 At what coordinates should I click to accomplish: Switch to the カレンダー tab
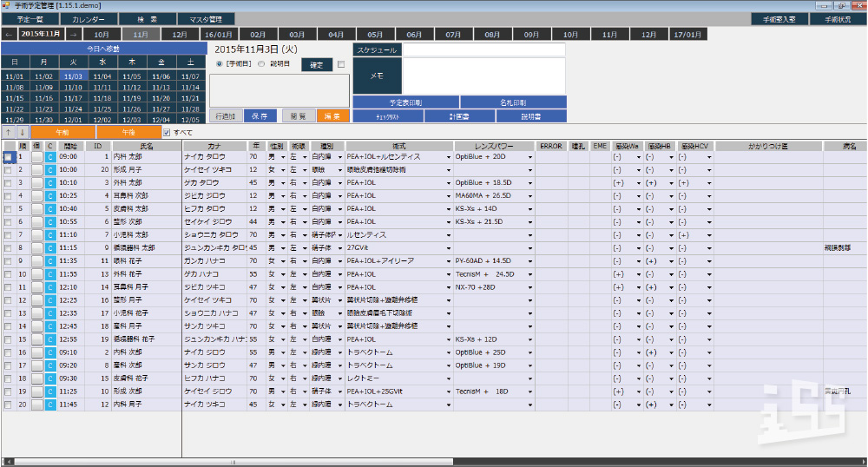coord(89,19)
